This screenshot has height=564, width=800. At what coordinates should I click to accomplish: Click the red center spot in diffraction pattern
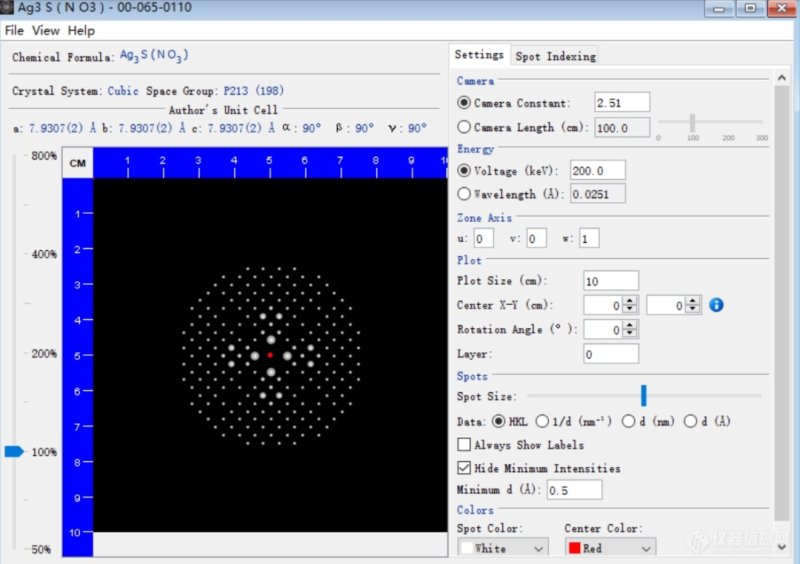click(270, 355)
